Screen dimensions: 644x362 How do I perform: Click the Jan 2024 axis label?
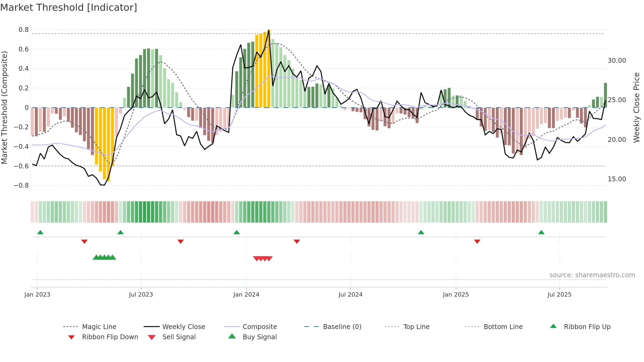(246, 294)
